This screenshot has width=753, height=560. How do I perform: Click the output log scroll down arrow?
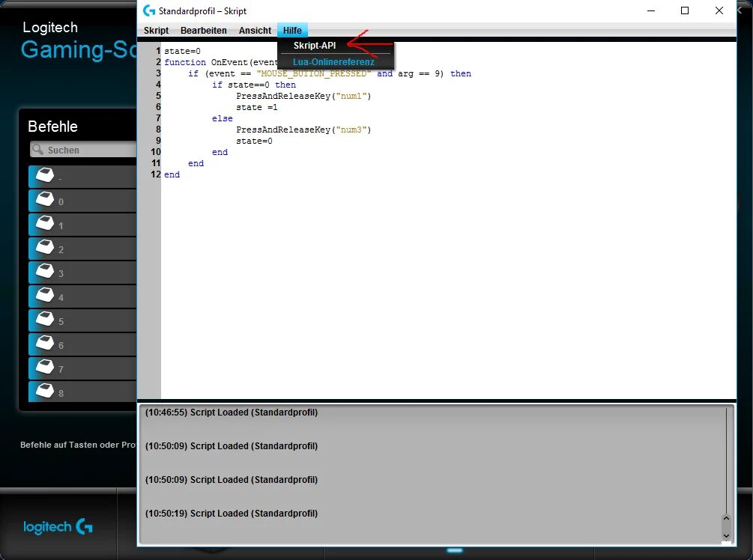click(726, 535)
